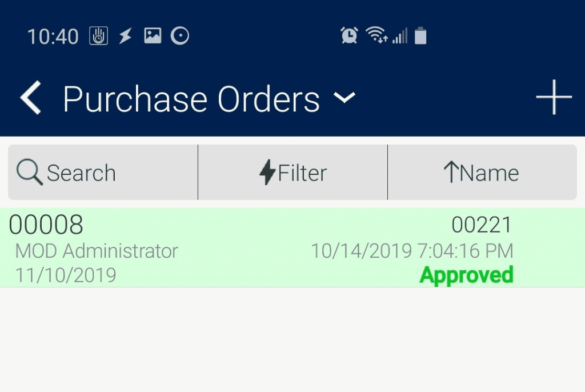Tap the back arrow icon
585x392 pixels.
[x=31, y=98]
